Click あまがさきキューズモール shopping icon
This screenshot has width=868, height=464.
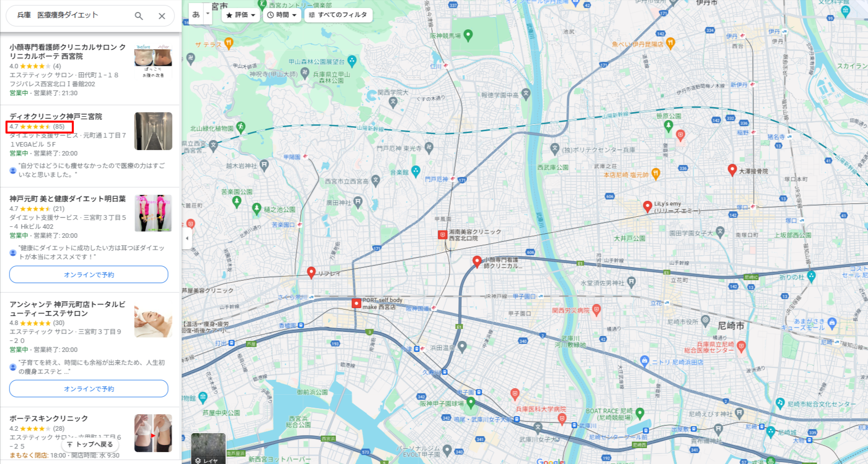[832, 323]
